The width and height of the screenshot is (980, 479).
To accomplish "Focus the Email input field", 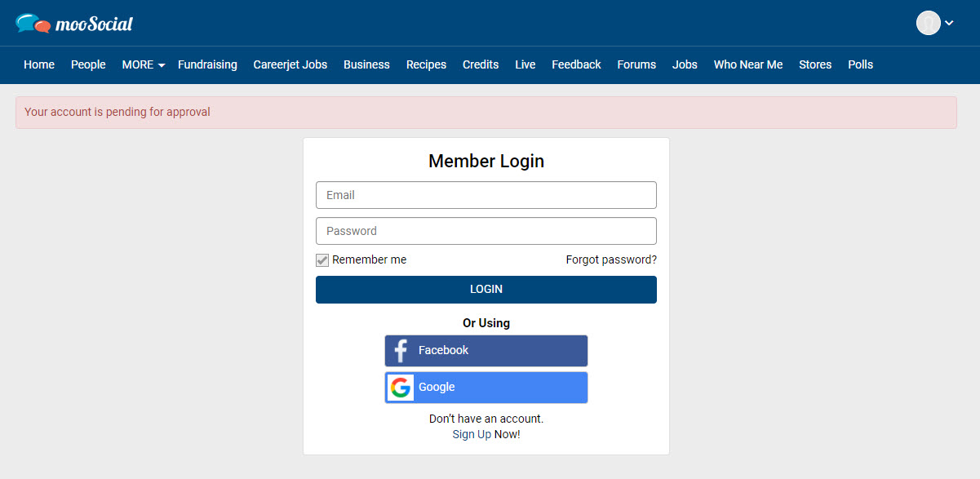I will 486,195.
